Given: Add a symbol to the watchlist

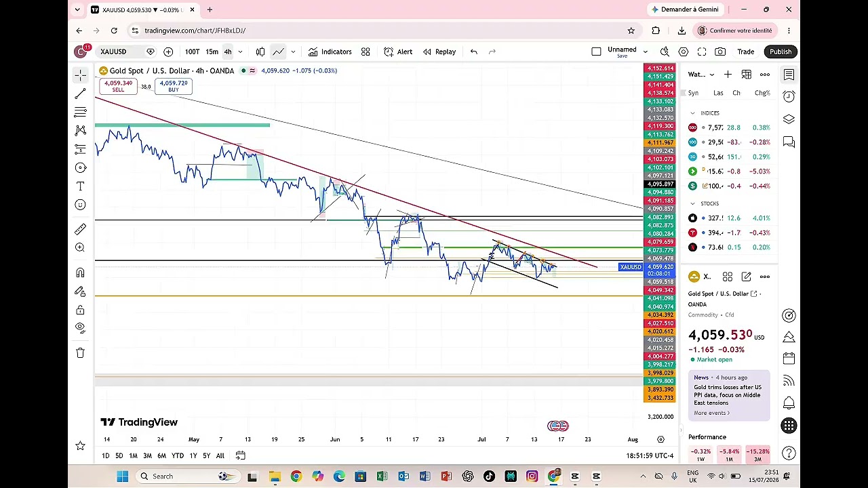Looking at the screenshot, I should [728, 75].
